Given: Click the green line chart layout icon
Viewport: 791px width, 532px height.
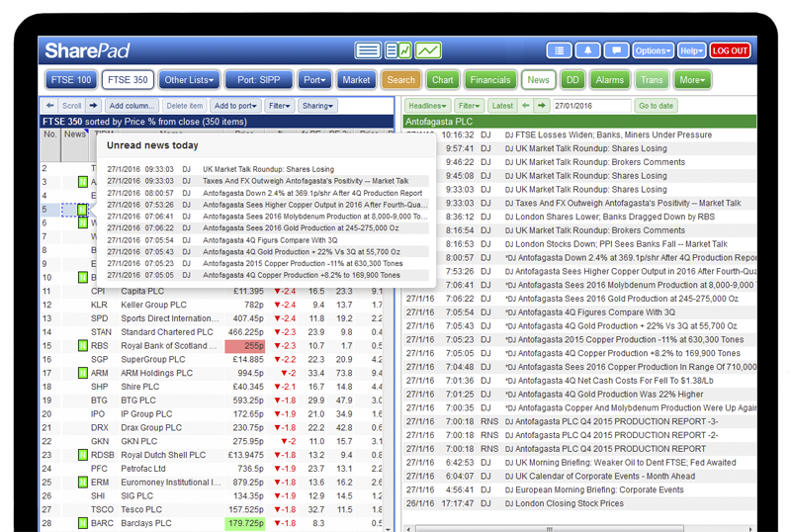Looking at the screenshot, I should click(x=428, y=50).
